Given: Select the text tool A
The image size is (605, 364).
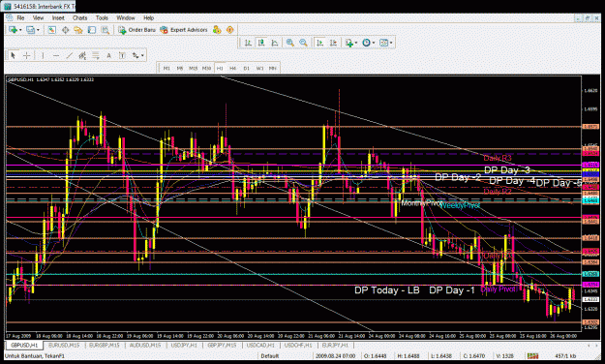Looking at the screenshot, I should (x=108, y=55).
